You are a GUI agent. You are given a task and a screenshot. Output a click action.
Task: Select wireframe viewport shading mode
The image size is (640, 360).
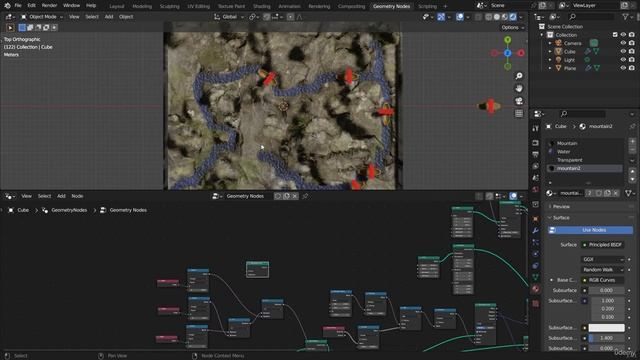tap(489, 17)
